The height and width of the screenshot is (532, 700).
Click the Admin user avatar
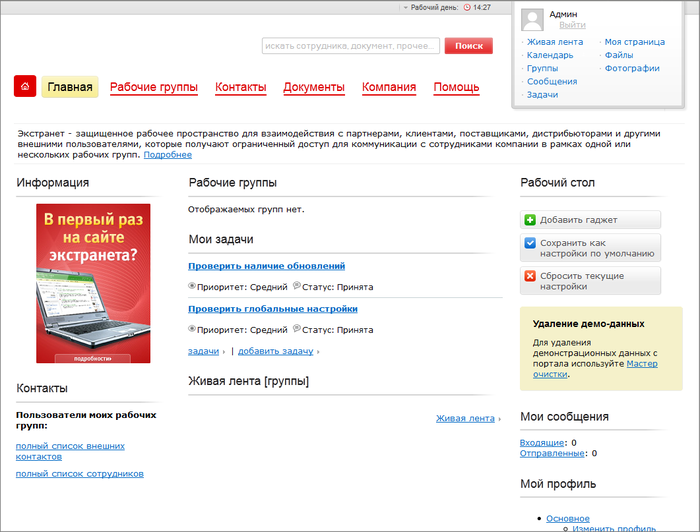coord(533,19)
